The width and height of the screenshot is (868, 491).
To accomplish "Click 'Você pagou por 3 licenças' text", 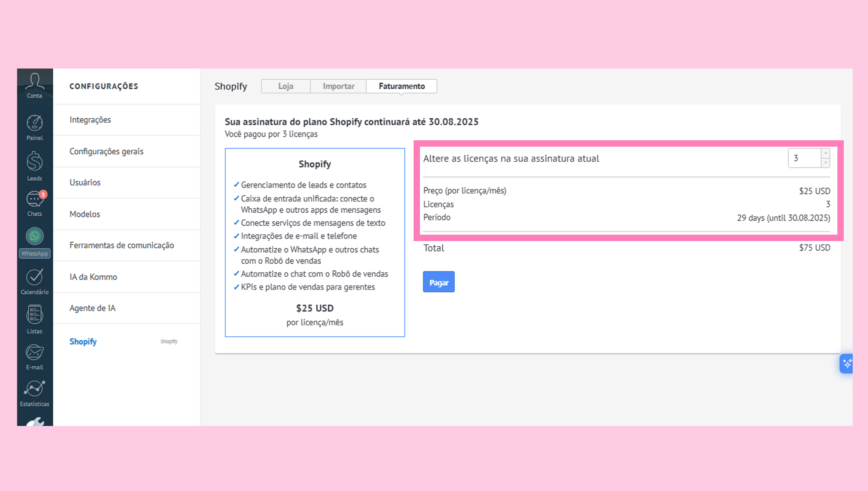I will coord(271,134).
